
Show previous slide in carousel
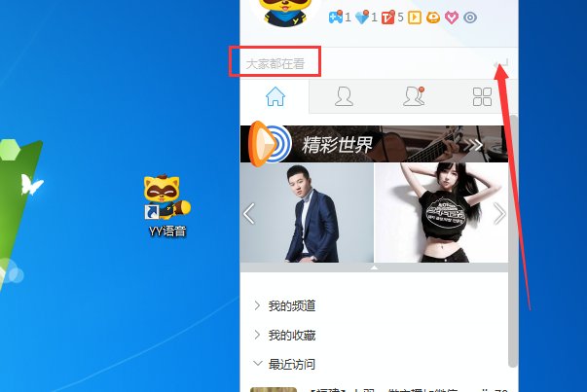(x=249, y=214)
